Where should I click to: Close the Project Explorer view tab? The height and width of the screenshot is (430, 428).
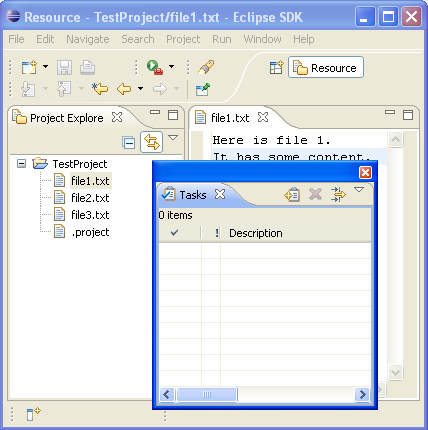(117, 117)
